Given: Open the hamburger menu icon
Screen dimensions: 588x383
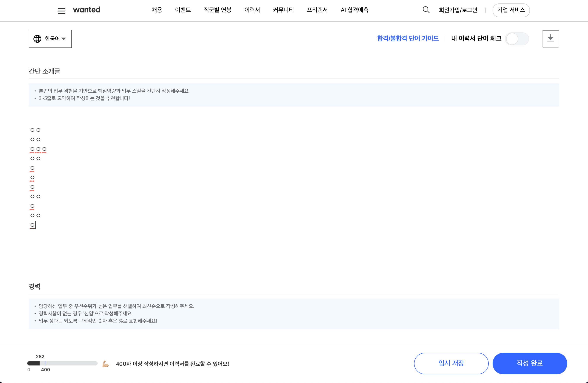Looking at the screenshot, I should [x=62, y=11].
